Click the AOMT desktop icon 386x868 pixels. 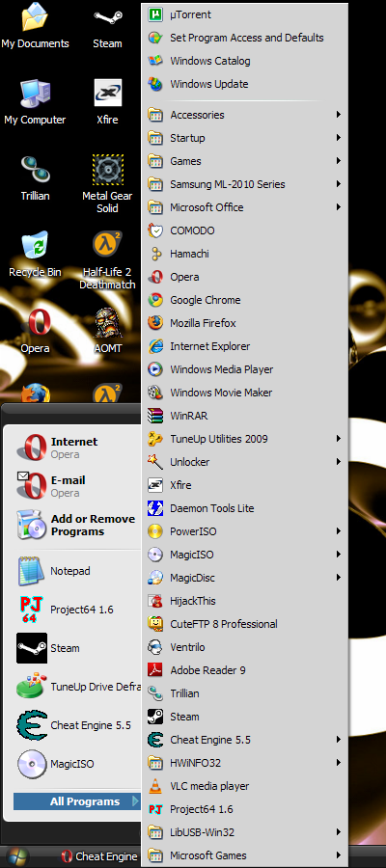point(107,321)
